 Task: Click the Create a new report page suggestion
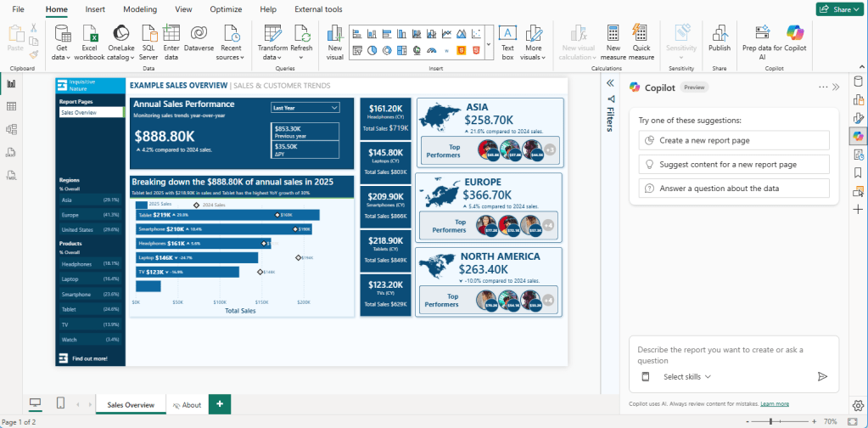coord(734,140)
